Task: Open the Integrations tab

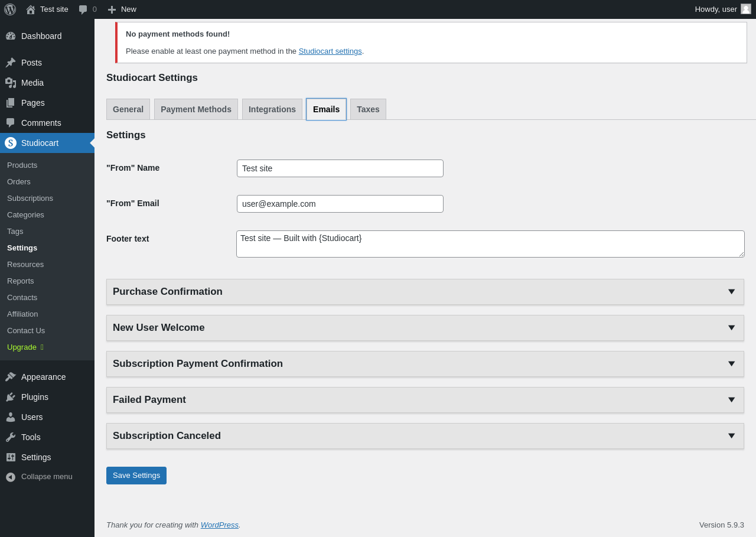Action: (x=272, y=109)
